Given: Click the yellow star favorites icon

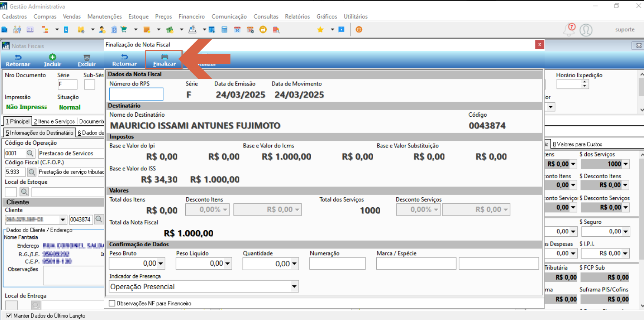Looking at the screenshot, I should point(320,30).
